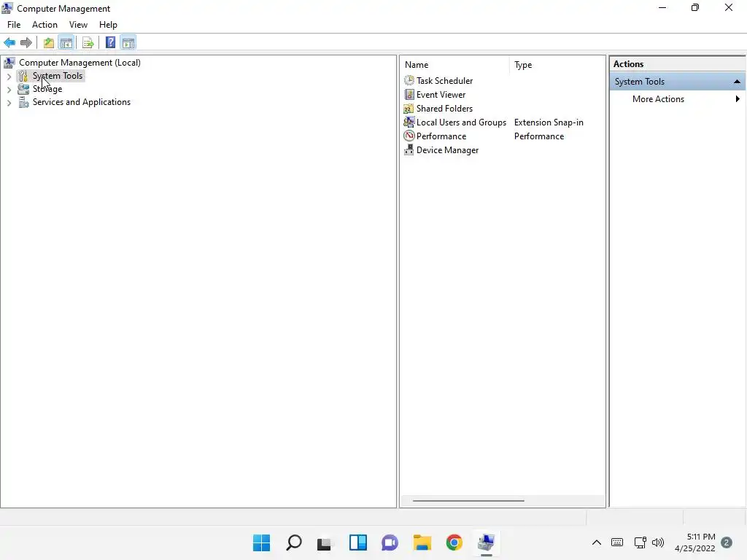The width and height of the screenshot is (747, 560).
Task: Open the 5:11 PM clock and date
Action: coord(695,542)
